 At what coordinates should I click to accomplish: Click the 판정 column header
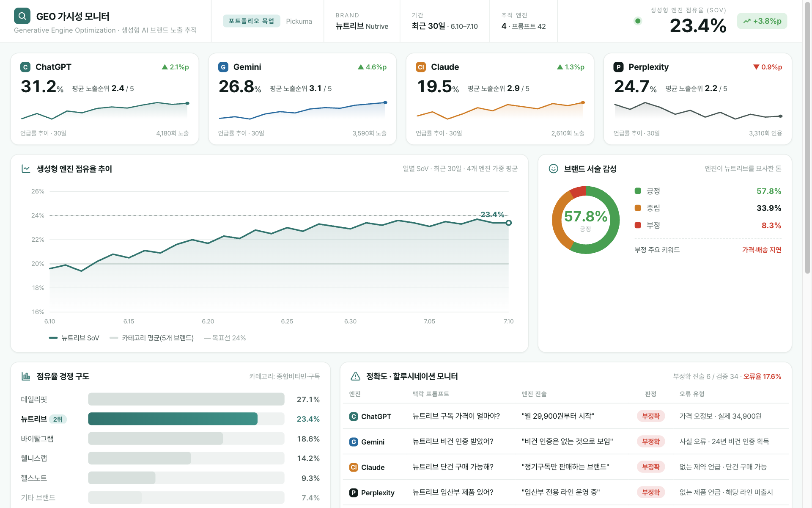point(650,394)
